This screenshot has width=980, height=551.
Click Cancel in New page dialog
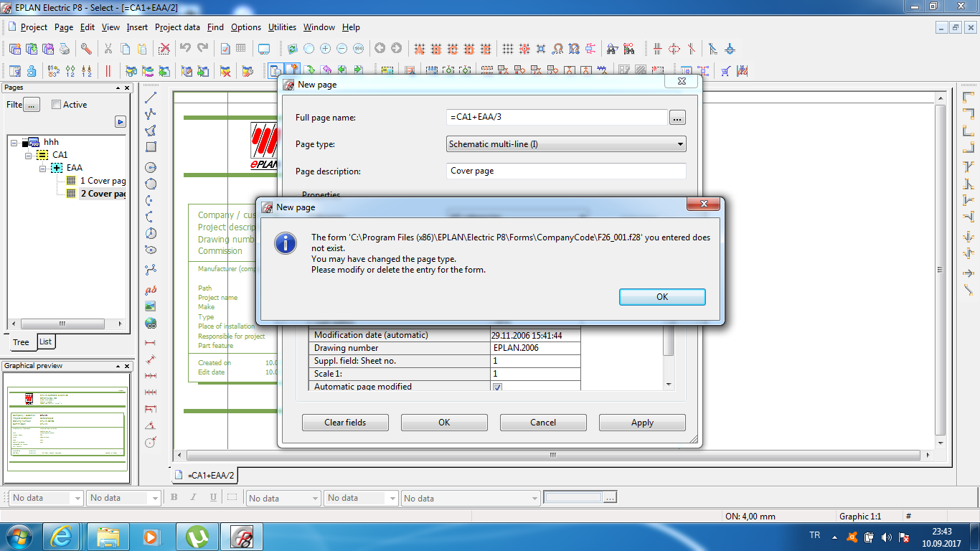click(x=543, y=423)
